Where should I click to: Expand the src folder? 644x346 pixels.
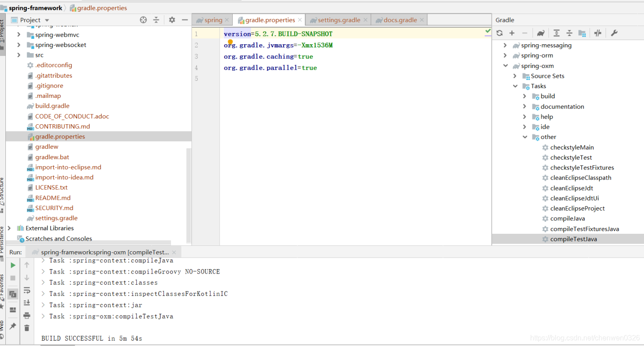click(x=19, y=55)
